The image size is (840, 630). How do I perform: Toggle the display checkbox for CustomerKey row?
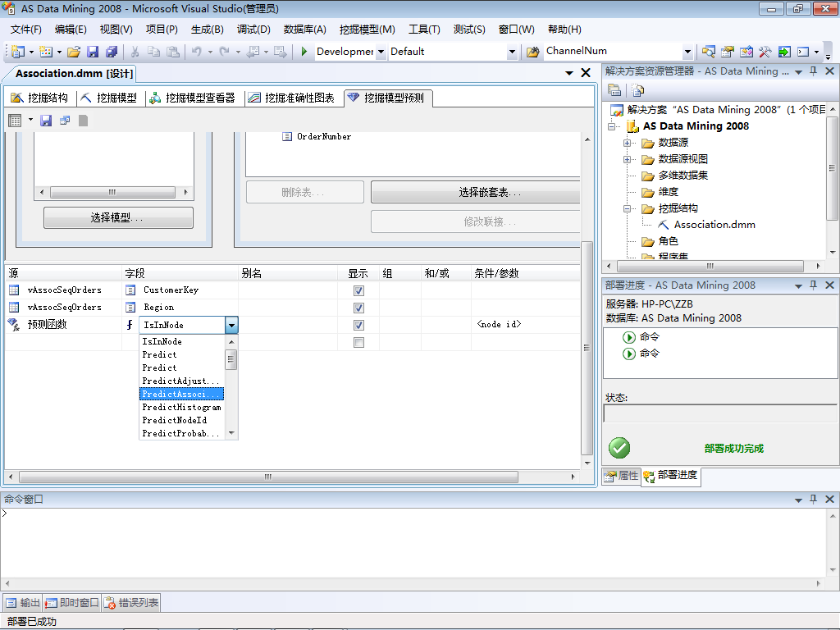359,290
